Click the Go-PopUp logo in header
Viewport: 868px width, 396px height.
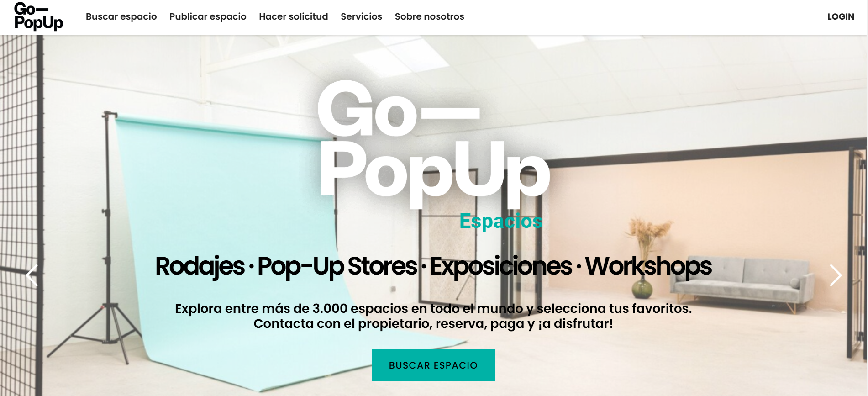coord(39,16)
